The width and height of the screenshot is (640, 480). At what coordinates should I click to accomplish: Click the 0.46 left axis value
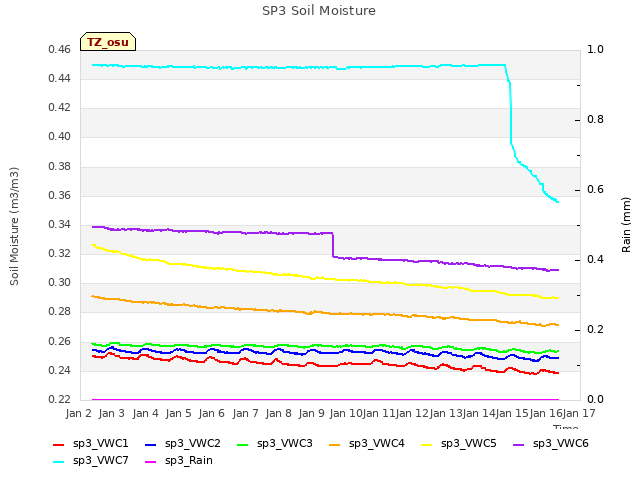60,50
